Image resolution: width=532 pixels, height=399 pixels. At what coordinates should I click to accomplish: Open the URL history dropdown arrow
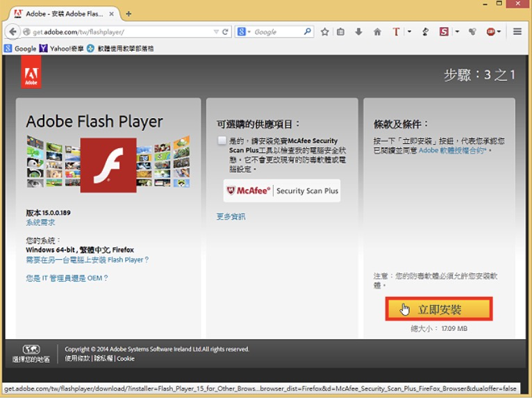[216, 32]
